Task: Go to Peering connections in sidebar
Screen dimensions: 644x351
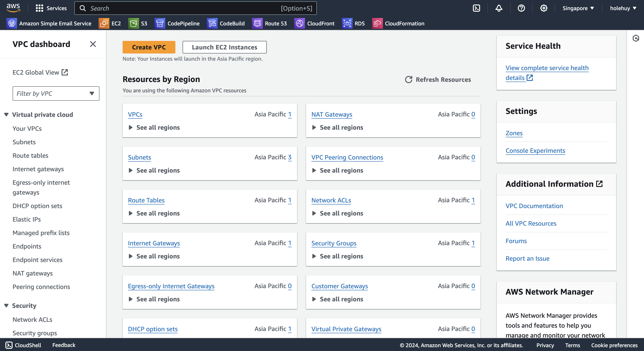Action: tap(41, 287)
